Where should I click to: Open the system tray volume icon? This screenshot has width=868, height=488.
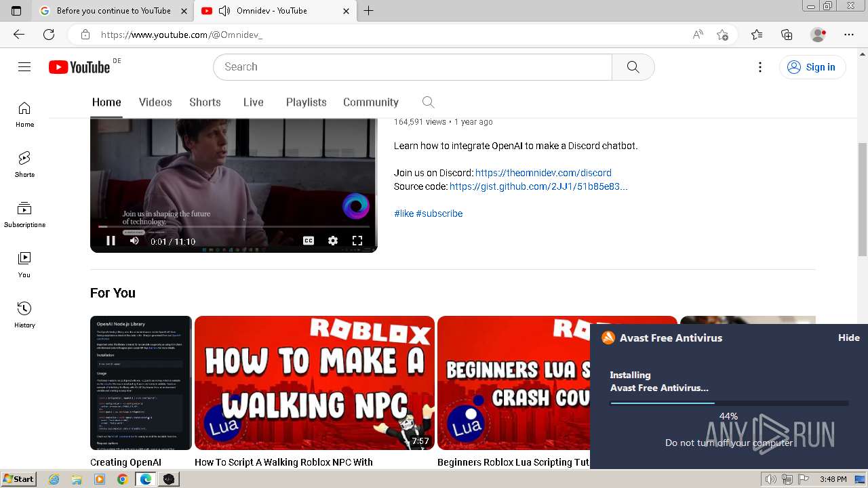pyautogui.click(x=770, y=479)
